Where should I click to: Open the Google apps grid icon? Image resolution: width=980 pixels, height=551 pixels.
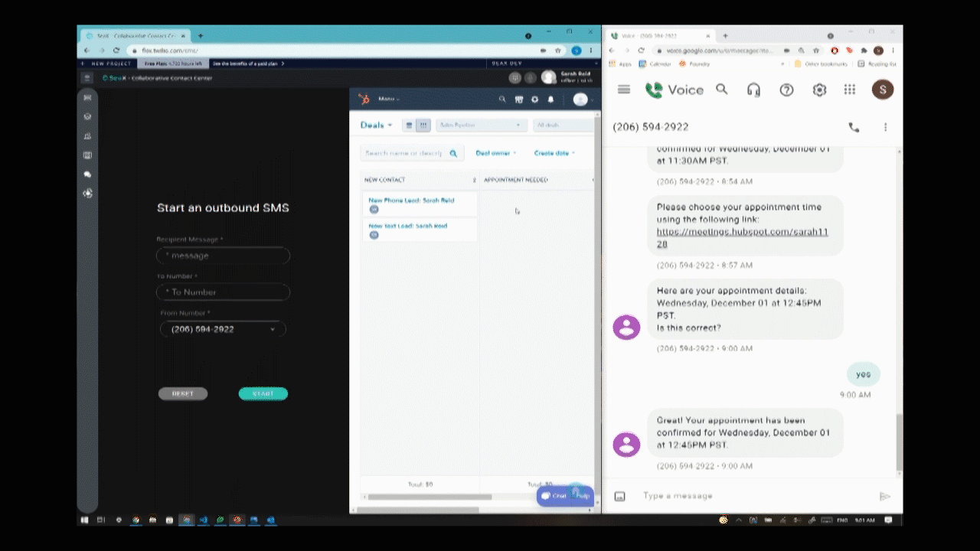tap(849, 90)
